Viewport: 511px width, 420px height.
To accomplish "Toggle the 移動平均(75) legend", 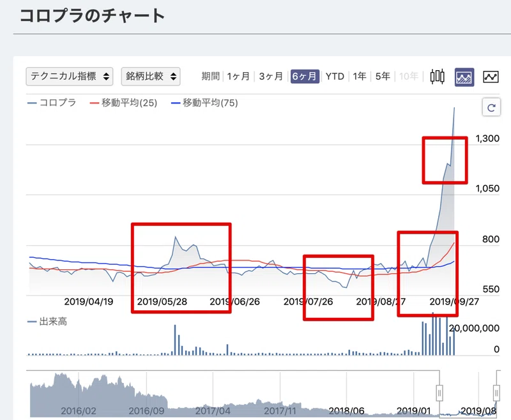I will click(204, 103).
